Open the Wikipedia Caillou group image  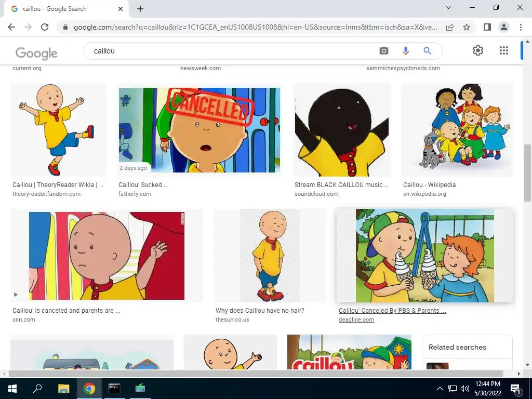(x=457, y=130)
